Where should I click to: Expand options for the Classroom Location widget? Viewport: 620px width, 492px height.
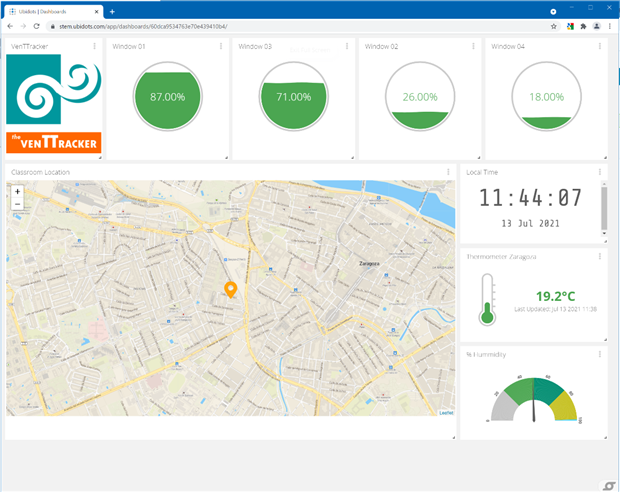[447, 172]
